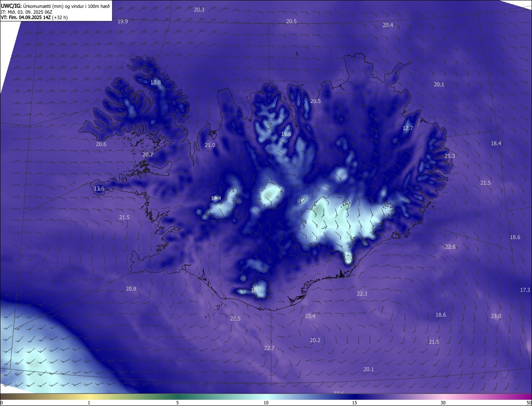The image size is (532, 406).
Task: Select the 20.4 value label
Action: (388, 25)
